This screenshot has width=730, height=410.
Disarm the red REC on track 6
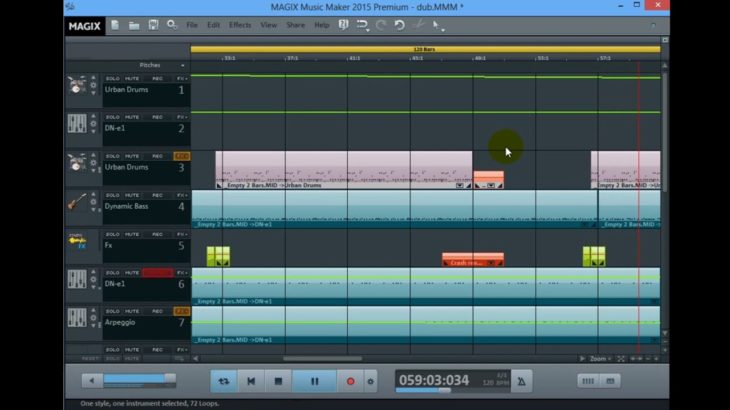click(x=158, y=273)
